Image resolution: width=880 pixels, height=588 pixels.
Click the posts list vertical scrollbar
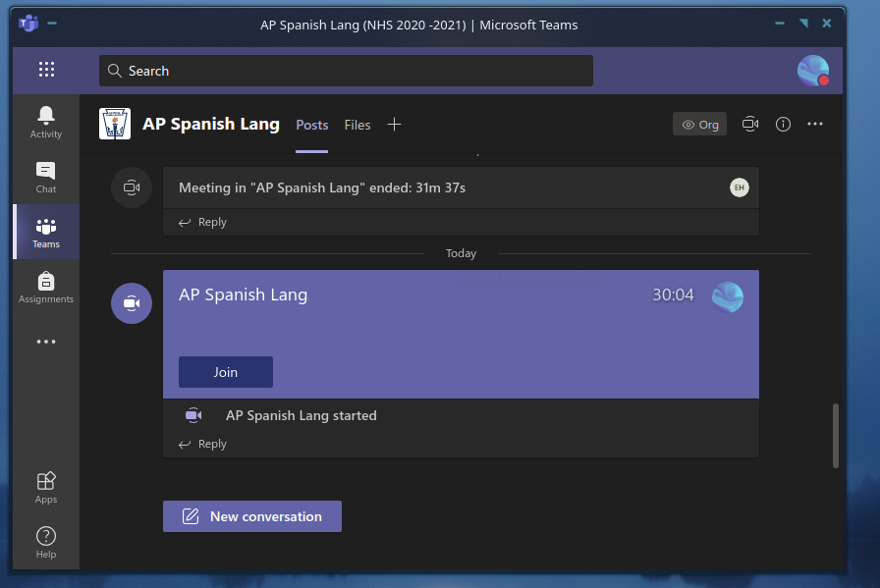pyautogui.click(x=836, y=436)
